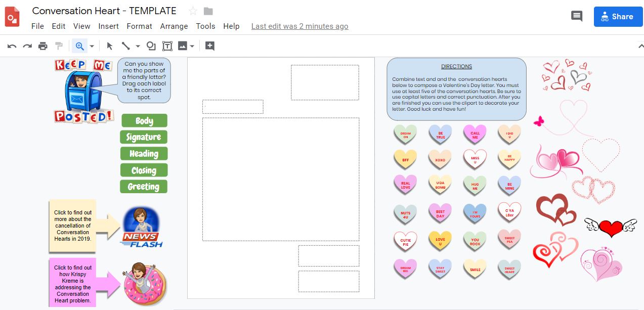The image size is (644, 310).
Task: Select the pink BE TRUE heart
Action: [x=439, y=134]
